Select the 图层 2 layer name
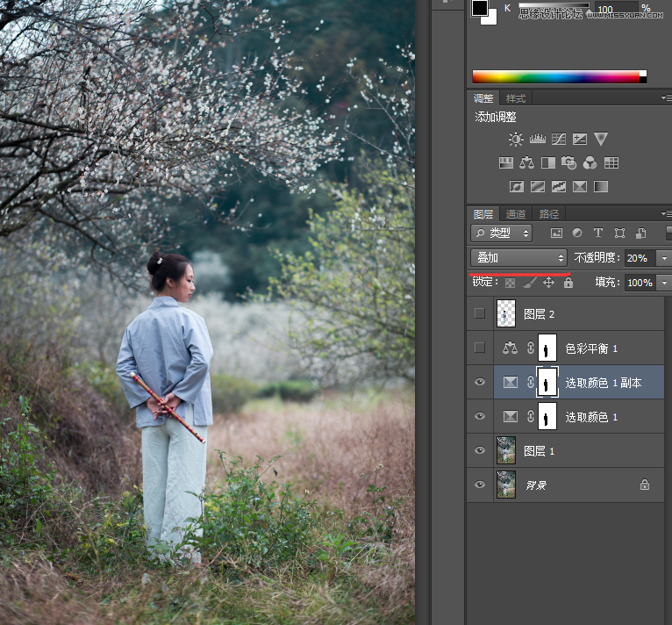Viewport: 672px width, 625px height. click(540, 314)
